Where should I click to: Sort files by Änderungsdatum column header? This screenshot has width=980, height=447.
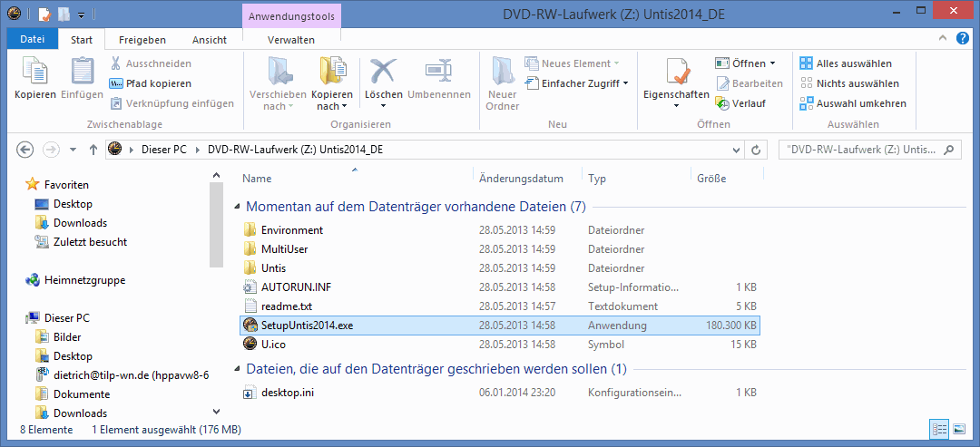pos(521,179)
